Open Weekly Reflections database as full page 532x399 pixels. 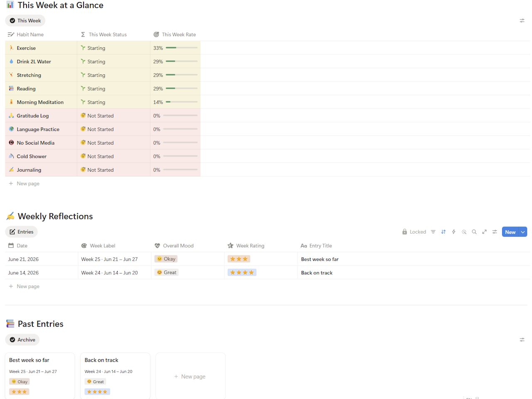pyautogui.click(x=484, y=232)
